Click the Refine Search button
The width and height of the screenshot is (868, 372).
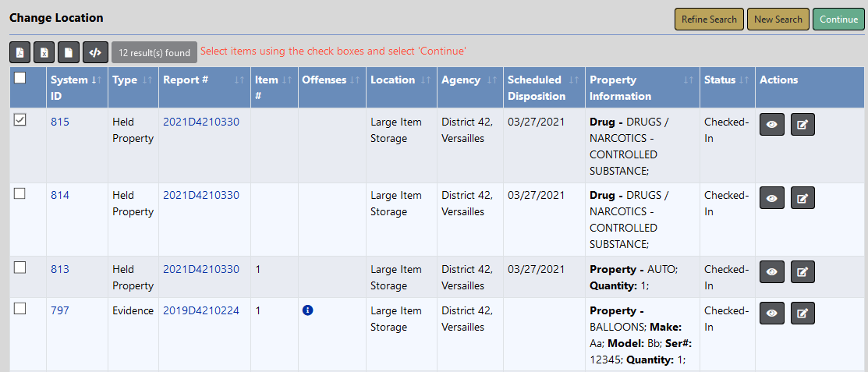(x=709, y=19)
